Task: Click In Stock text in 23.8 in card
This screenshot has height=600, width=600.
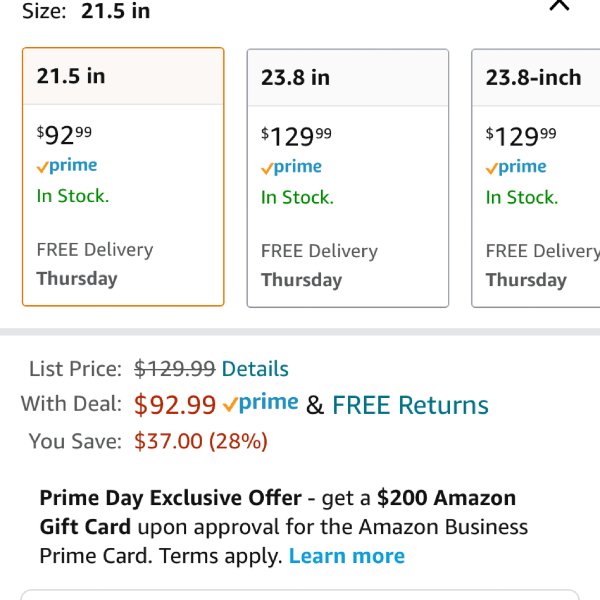Action: pyautogui.click(x=297, y=197)
